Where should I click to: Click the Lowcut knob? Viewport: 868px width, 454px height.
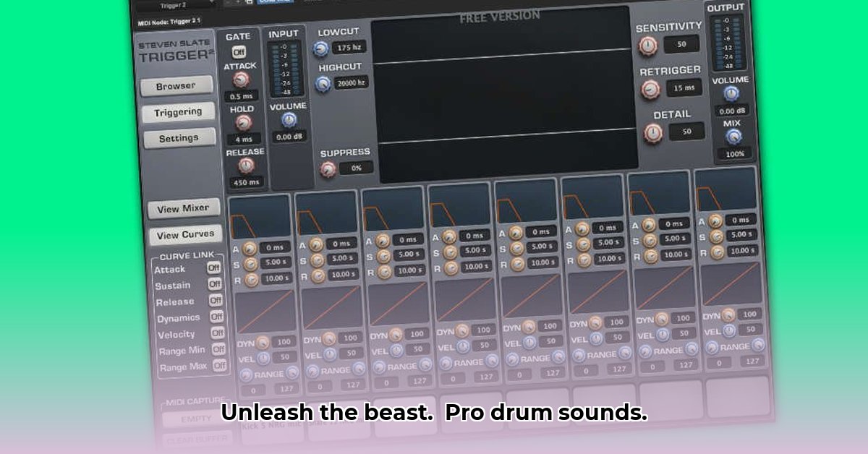(321, 49)
